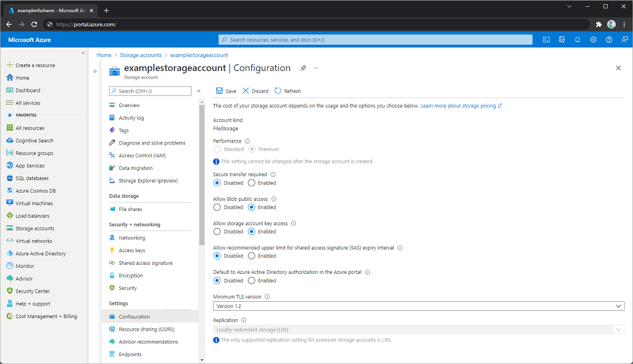
Task: Reload the page with Chrome's reload button
Action: 34,24
